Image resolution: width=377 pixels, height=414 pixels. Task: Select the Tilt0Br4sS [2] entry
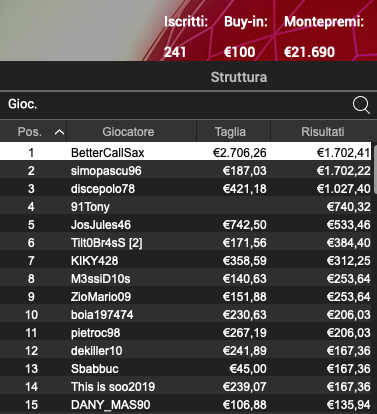(x=186, y=243)
